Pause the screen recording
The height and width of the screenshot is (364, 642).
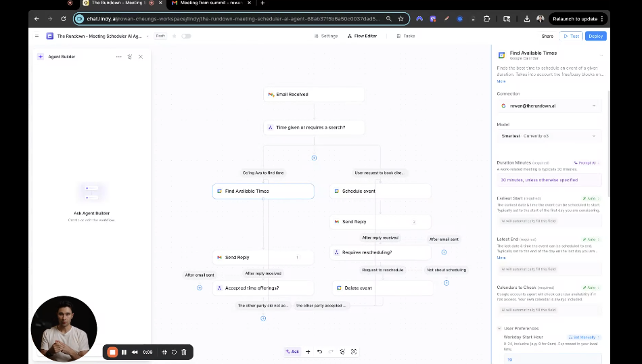point(124,352)
